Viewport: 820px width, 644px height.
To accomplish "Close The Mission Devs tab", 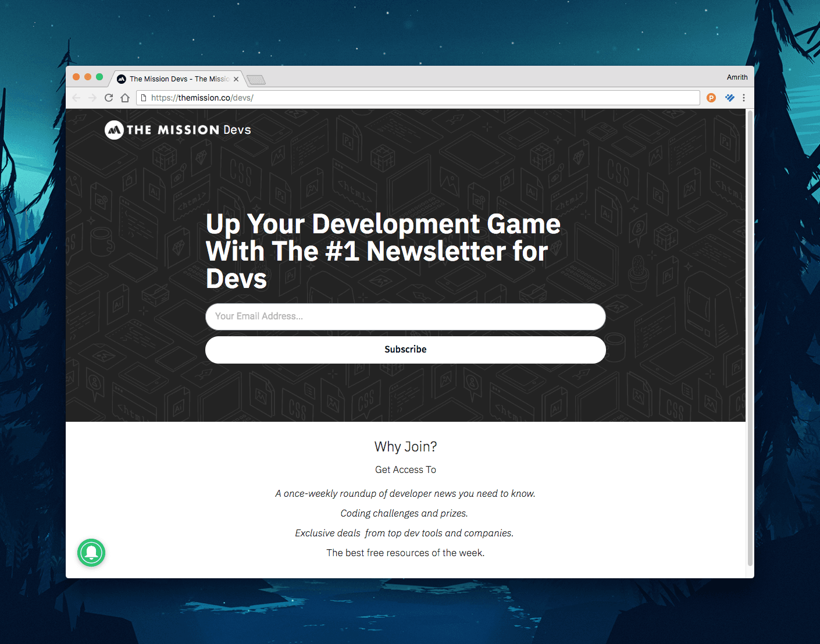I will (x=236, y=79).
